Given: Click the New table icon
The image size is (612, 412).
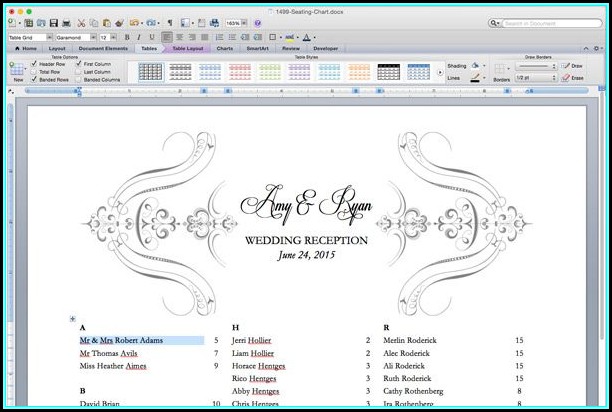Looking at the screenshot, I should (16, 70).
